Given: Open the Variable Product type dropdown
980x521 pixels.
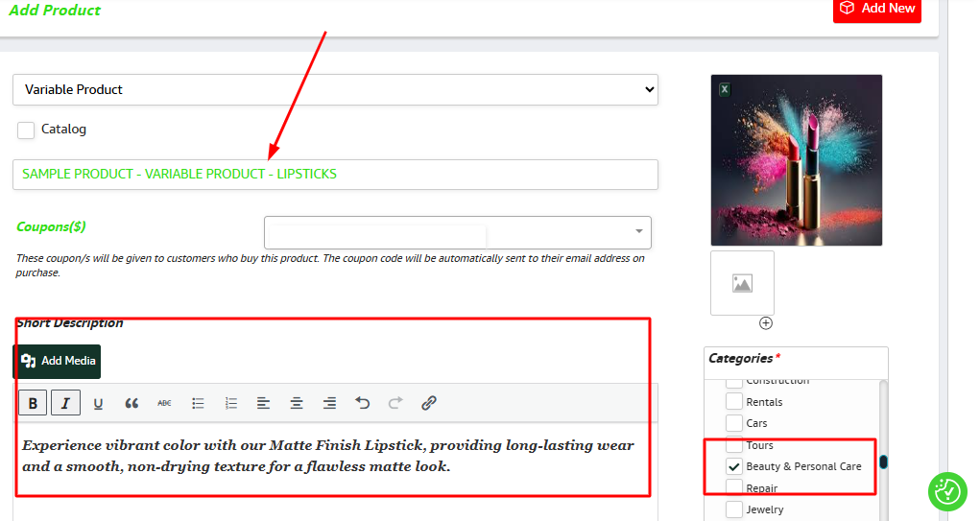Looking at the screenshot, I should coord(335,90).
